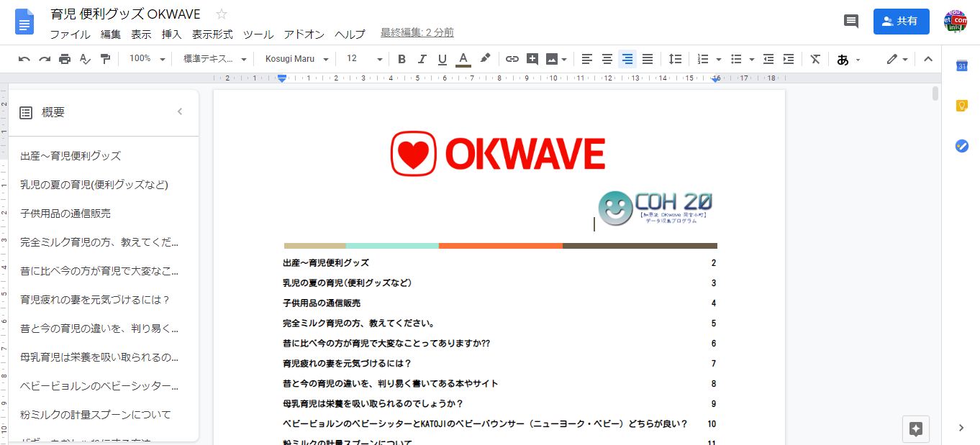Open the comment history icon

point(851,21)
